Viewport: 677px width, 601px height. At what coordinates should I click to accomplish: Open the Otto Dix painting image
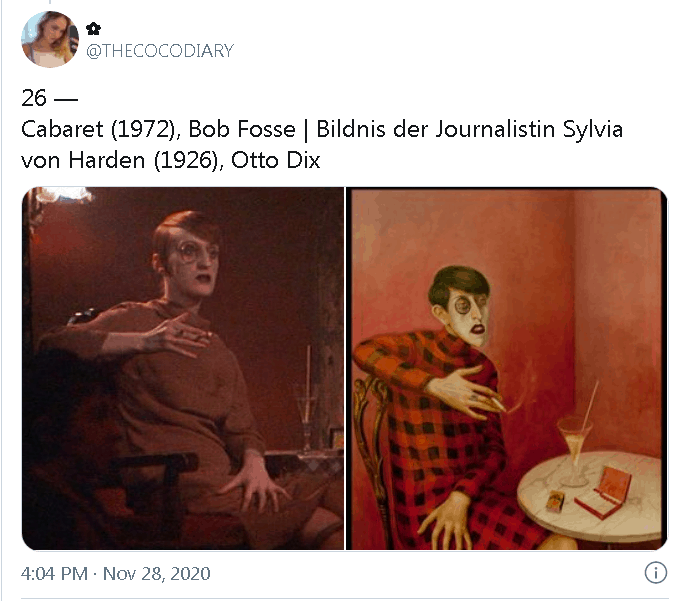coord(506,368)
